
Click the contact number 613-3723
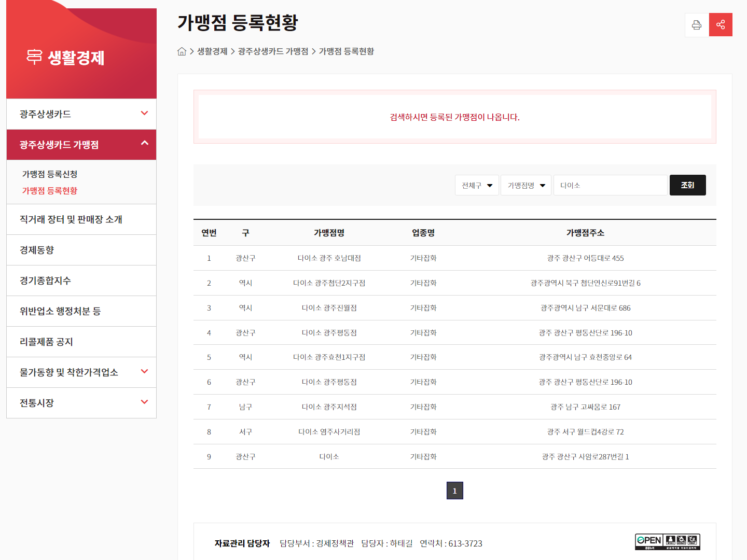point(465,543)
